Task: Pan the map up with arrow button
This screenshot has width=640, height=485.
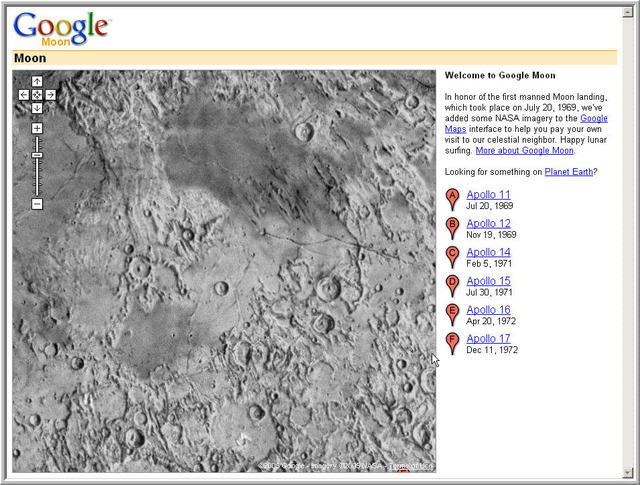Action: coord(37,81)
